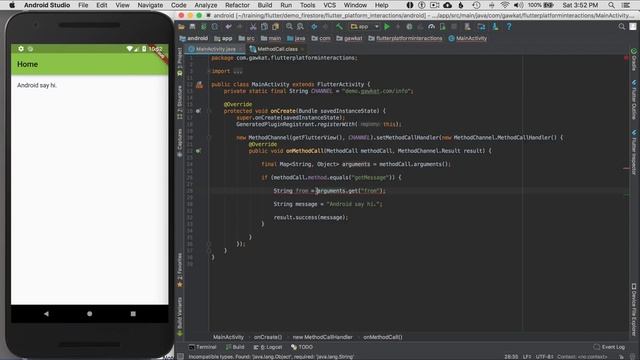The height and width of the screenshot is (360, 640).
Task: Collapse the onCreate method fold marker
Action: click(x=209, y=111)
